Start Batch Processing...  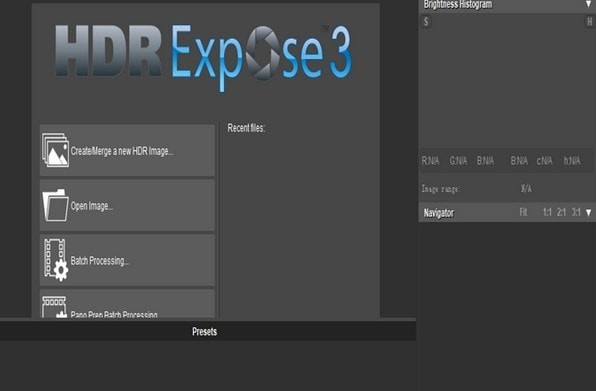point(127,260)
